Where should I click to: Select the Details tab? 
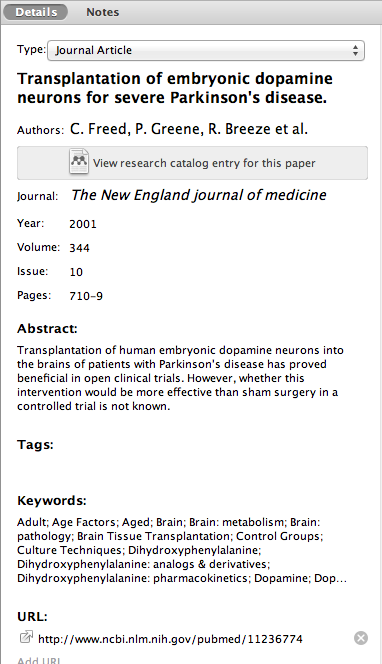click(x=36, y=12)
